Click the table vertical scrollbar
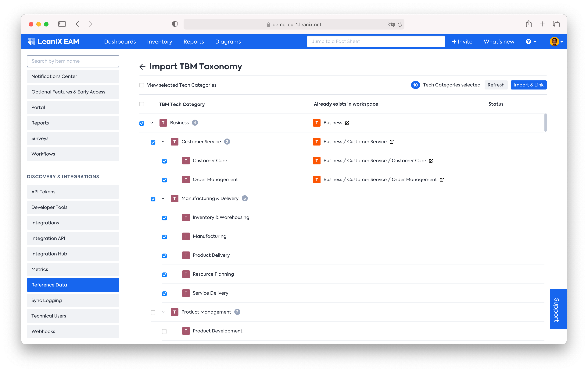 (545, 123)
